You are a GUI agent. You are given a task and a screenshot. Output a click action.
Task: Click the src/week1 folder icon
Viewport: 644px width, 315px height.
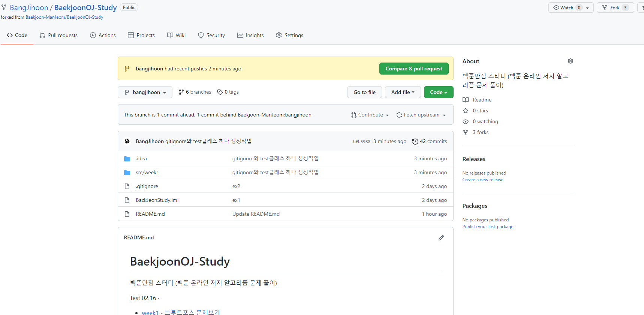[127, 173]
